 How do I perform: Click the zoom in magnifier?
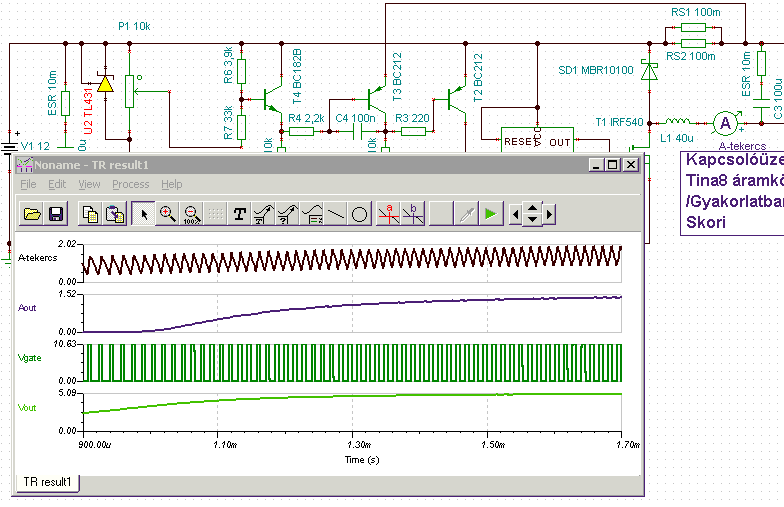pos(167,213)
